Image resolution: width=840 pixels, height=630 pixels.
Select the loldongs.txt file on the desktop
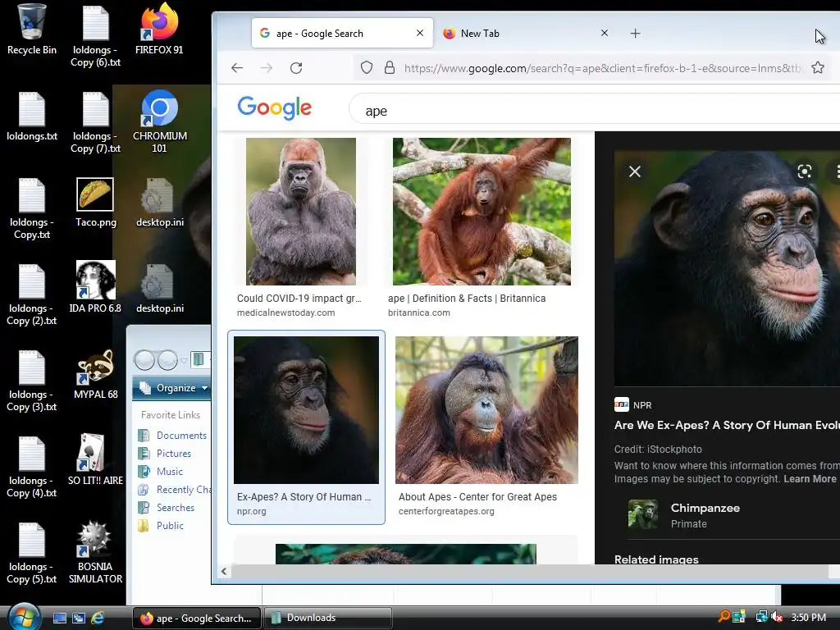coord(32,116)
